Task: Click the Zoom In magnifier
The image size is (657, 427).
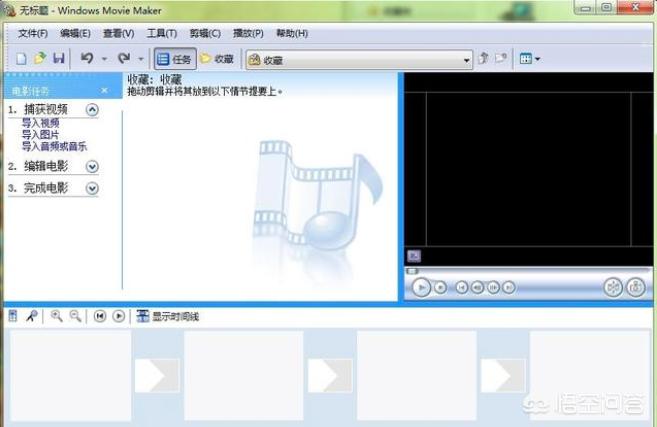Action: (57, 316)
